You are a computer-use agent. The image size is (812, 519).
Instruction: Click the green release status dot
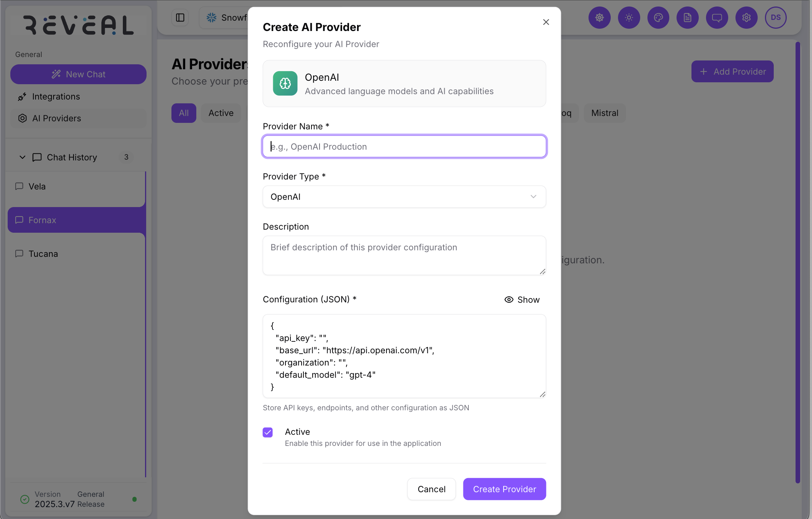point(135,499)
